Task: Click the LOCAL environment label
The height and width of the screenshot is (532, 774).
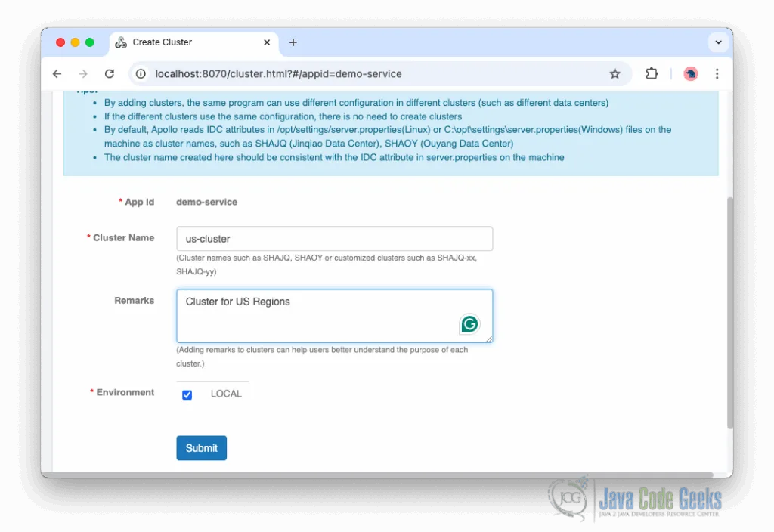Action: pos(226,394)
